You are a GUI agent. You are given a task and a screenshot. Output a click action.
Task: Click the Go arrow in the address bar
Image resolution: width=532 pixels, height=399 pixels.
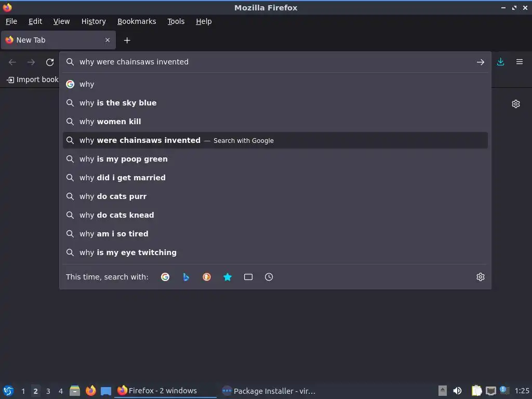point(481,62)
